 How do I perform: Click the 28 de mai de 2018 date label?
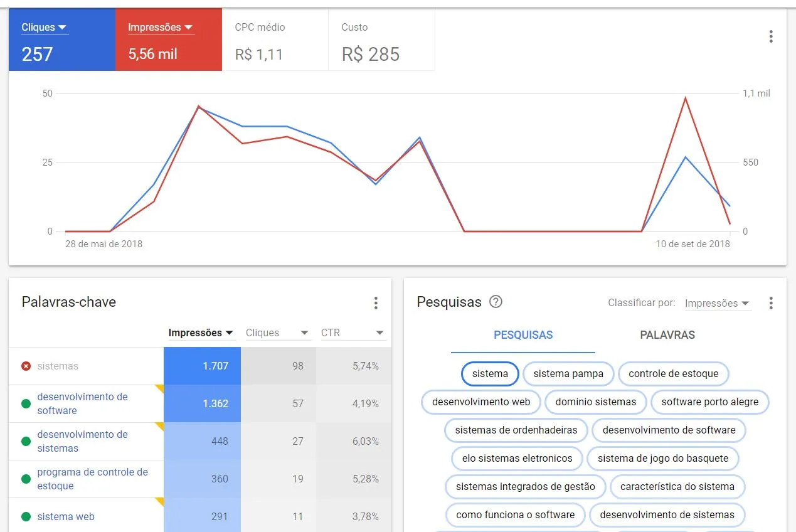pyautogui.click(x=103, y=243)
